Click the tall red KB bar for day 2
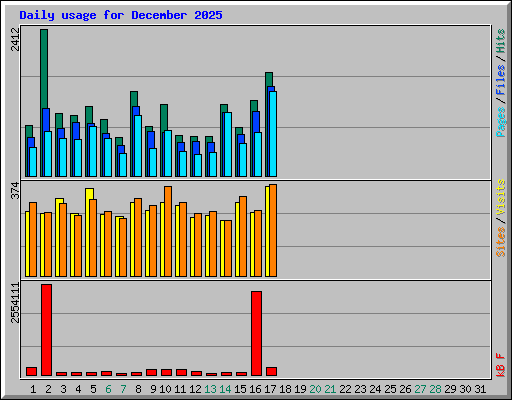 click(x=46, y=330)
